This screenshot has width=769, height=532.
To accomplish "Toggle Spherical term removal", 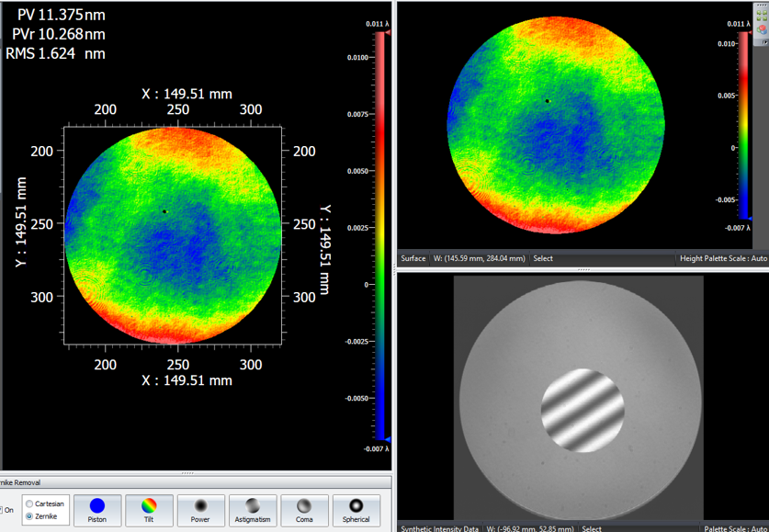I will (356, 510).
